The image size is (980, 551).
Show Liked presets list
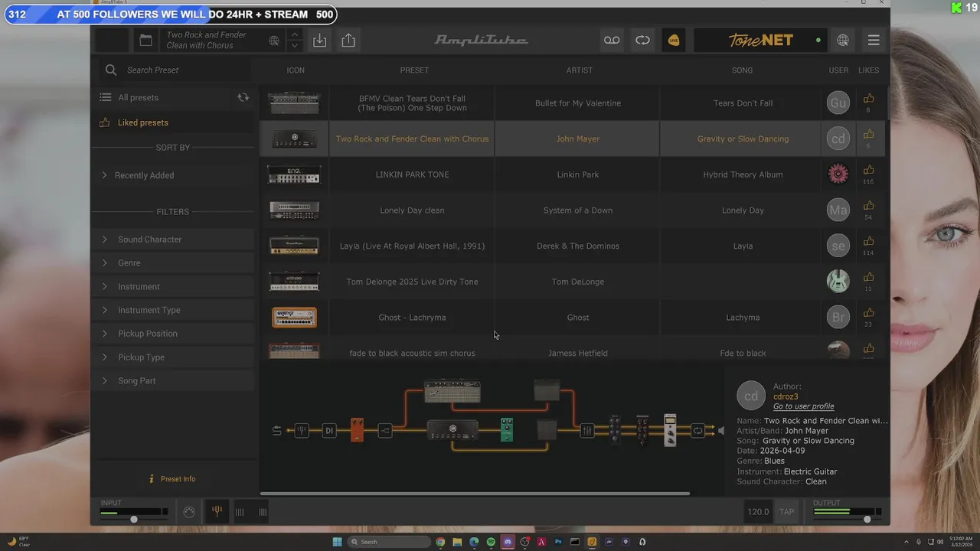[142, 122]
